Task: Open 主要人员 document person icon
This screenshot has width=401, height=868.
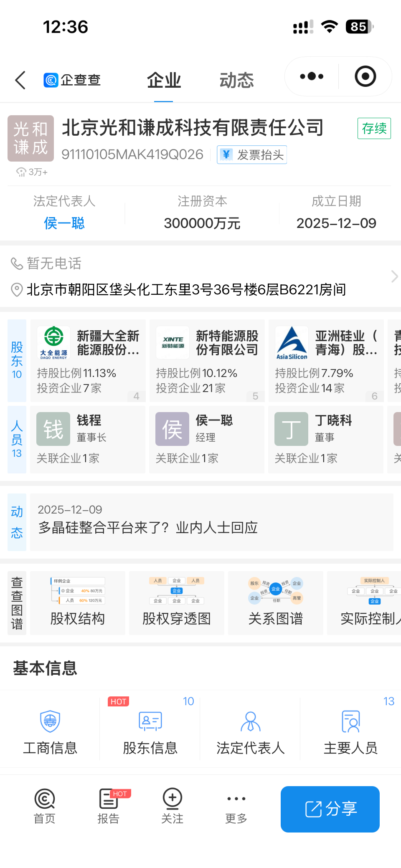Action: 351,721
